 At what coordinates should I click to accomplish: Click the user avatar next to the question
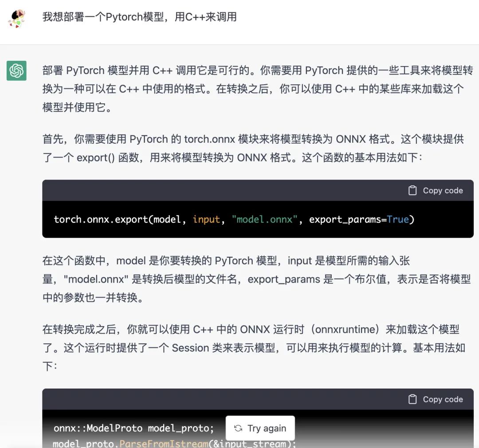pyautogui.click(x=16, y=19)
